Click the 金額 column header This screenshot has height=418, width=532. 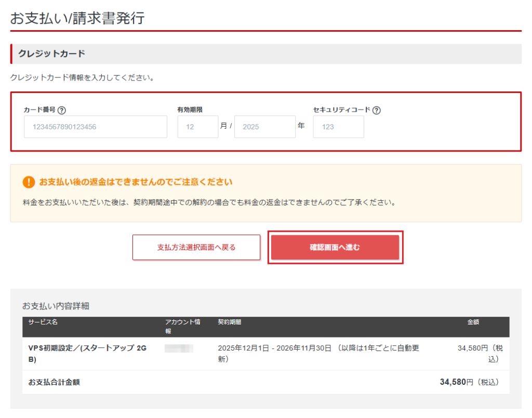473,322
